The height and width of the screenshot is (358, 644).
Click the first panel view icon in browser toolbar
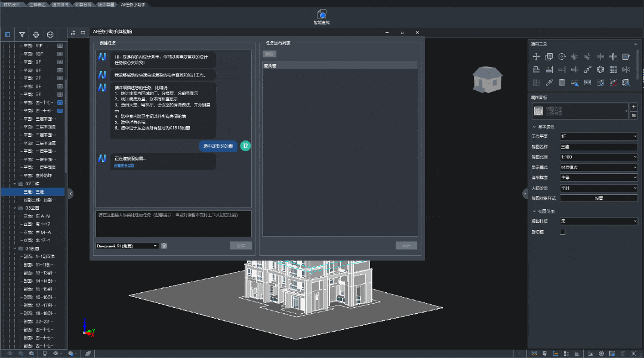(8, 35)
